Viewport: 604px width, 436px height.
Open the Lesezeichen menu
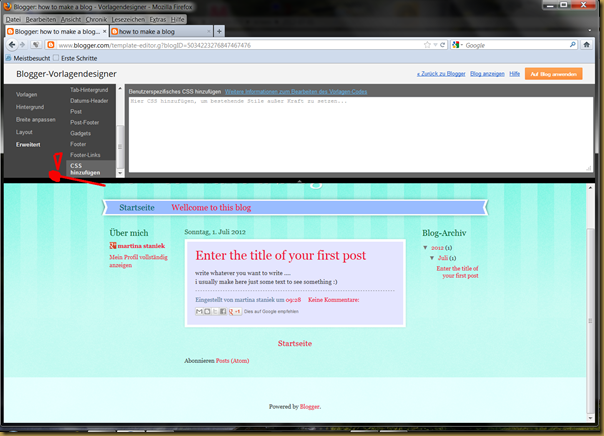(x=128, y=19)
